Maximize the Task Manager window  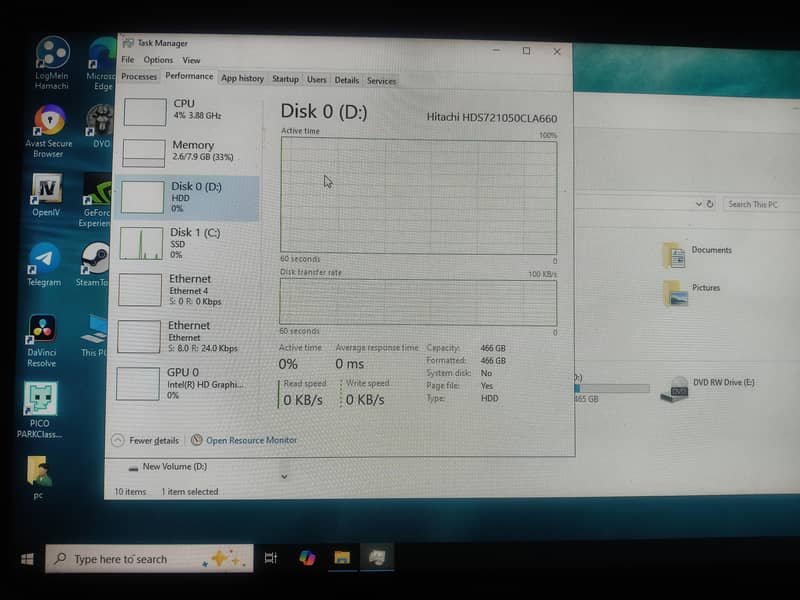click(527, 51)
